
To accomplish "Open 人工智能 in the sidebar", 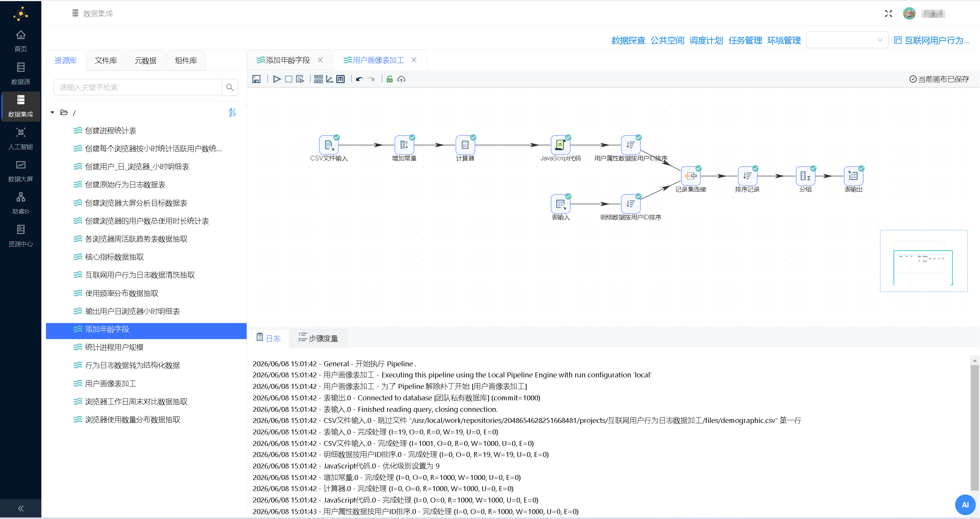I will pos(21,139).
